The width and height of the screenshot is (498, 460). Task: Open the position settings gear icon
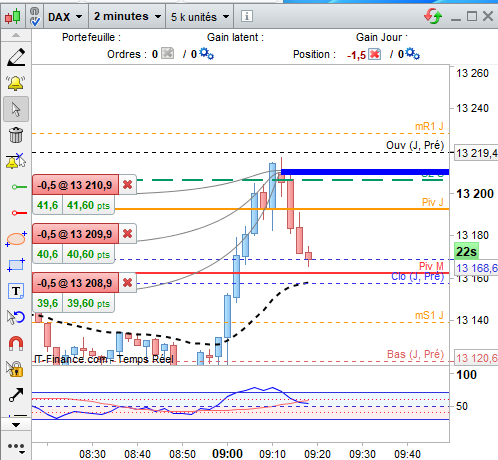(413, 54)
